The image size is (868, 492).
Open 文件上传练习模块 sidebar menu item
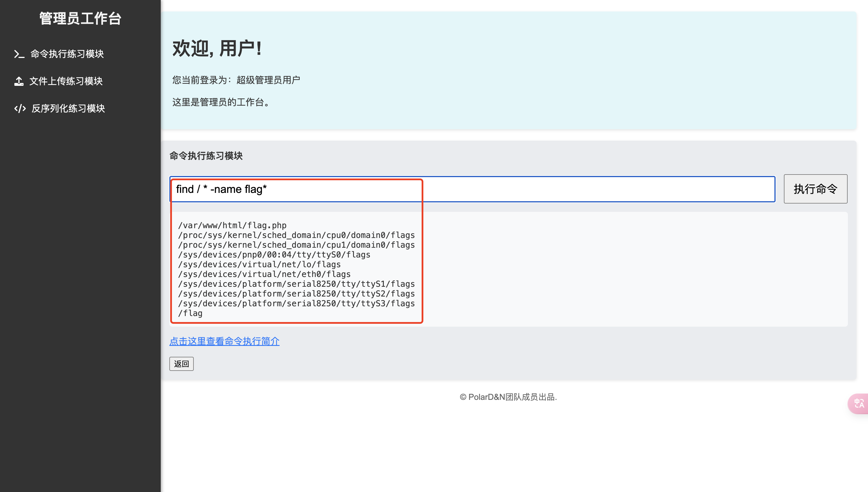(66, 81)
